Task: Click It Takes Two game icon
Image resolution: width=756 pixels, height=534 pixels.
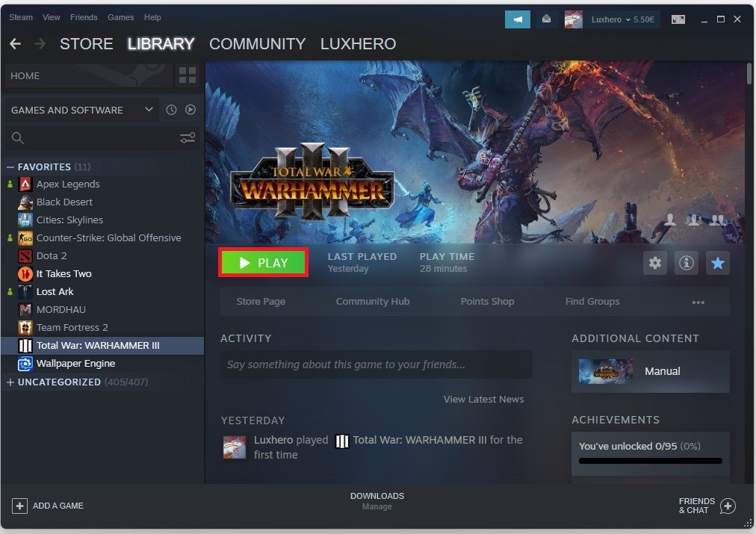Action: pos(25,274)
